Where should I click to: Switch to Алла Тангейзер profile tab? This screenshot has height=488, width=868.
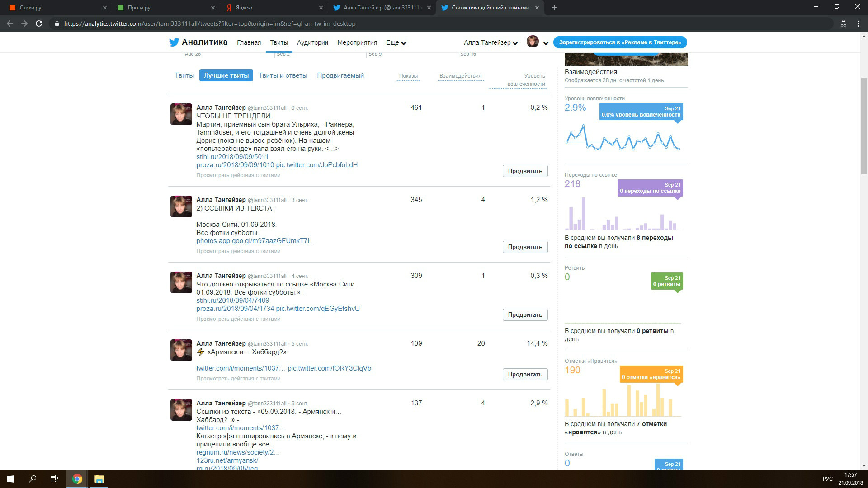pyautogui.click(x=381, y=8)
